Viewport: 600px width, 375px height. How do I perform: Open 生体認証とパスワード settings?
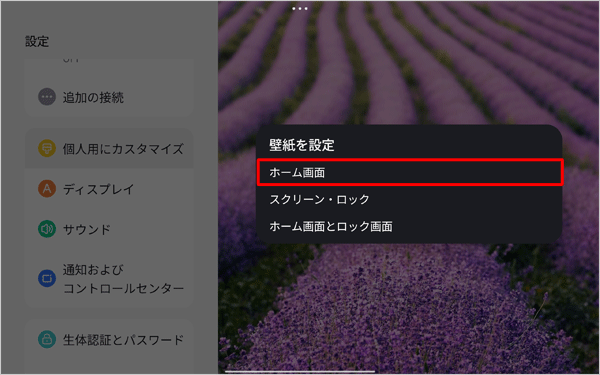click(109, 339)
